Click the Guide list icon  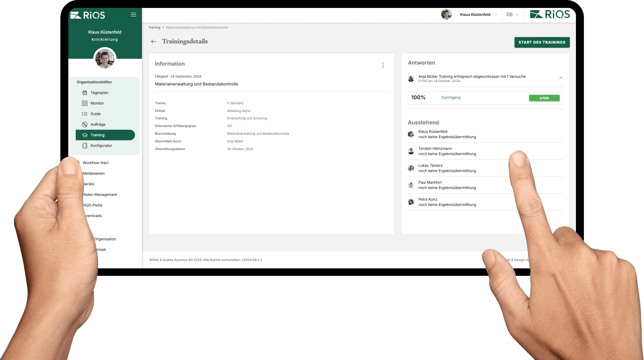[x=85, y=114]
